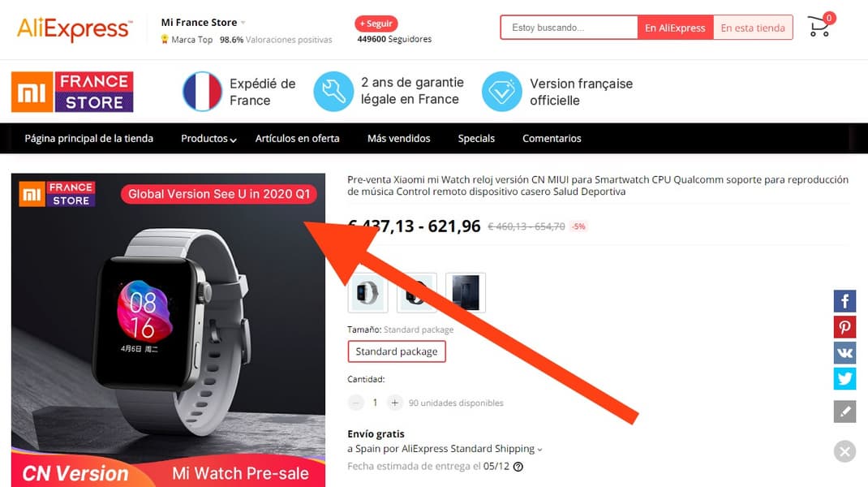
Task: Go to Comentarios tab
Action: 552,139
